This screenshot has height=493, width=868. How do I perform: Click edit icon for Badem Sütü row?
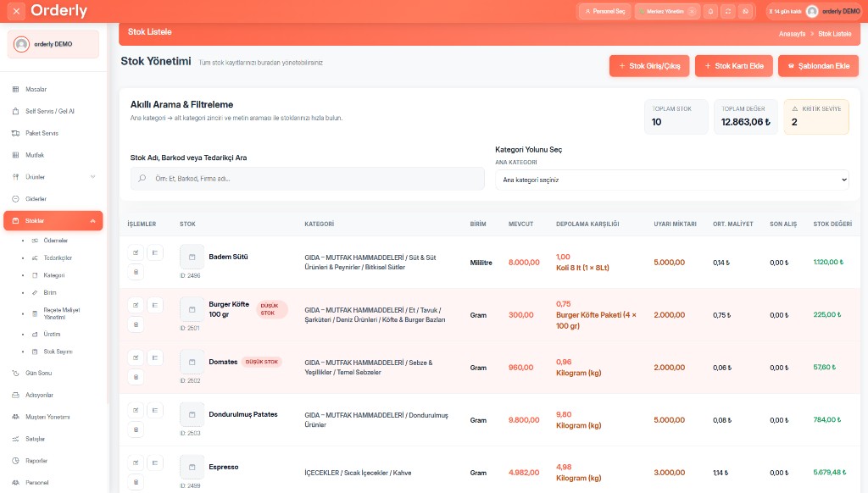pos(136,252)
